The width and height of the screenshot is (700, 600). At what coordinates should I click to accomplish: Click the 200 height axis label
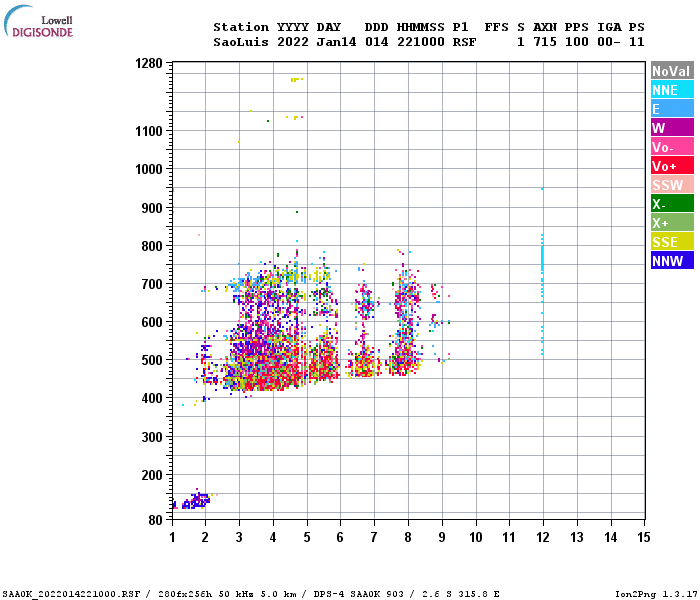point(152,475)
